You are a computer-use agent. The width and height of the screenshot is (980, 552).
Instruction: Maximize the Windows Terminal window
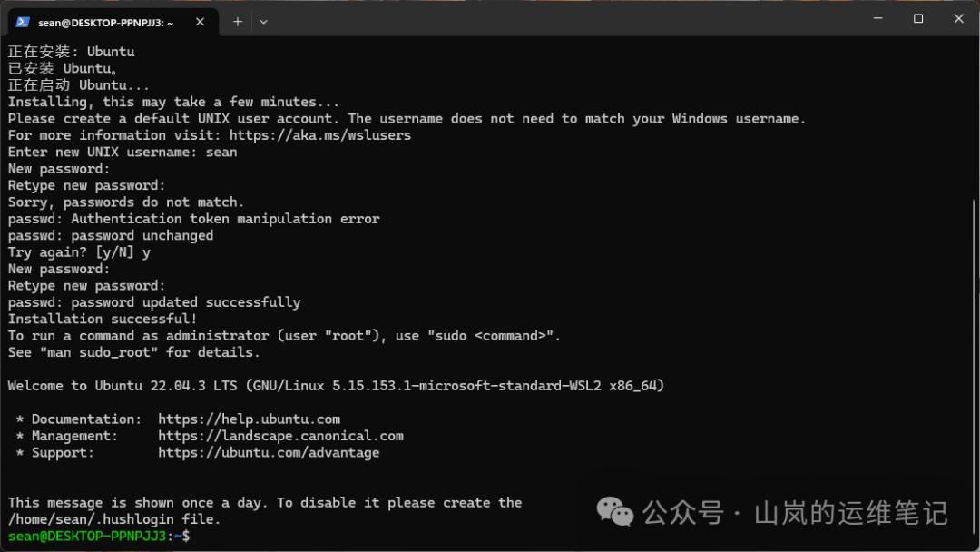coord(917,18)
